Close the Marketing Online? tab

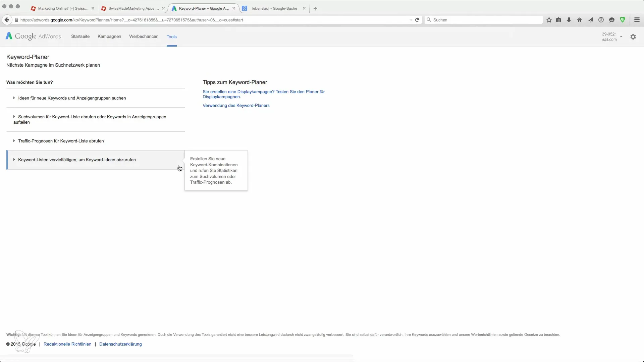(93, 8)
